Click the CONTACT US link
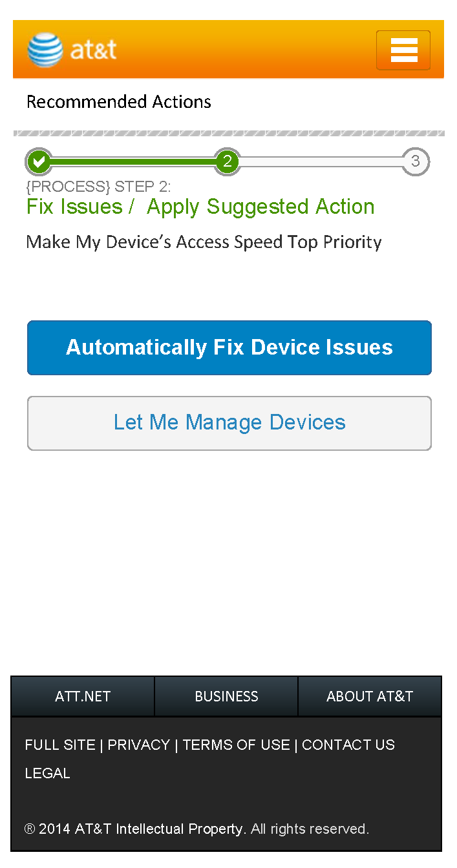 click(x=348, y=745)
